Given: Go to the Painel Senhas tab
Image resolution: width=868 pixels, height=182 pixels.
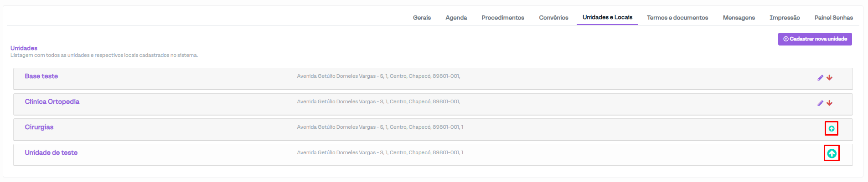Looking at the screenshot, I should coord(833,18).
